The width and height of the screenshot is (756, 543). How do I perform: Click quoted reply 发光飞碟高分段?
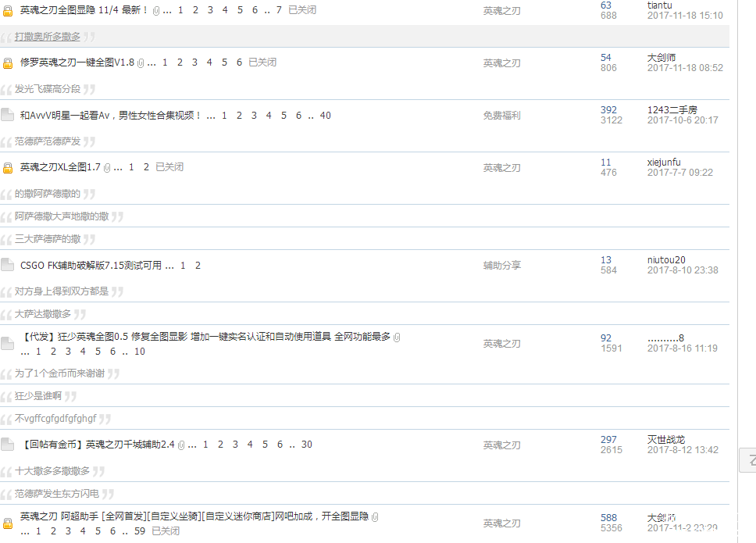click(x=47, y=89)
